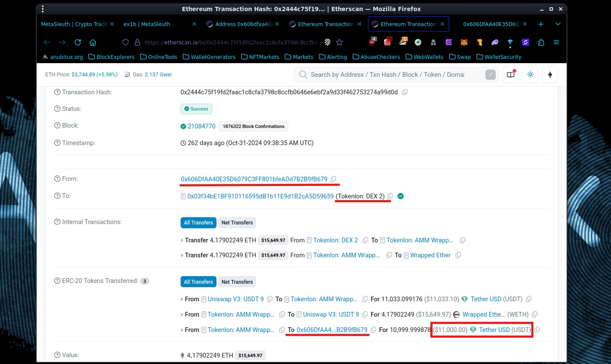
Task: Click the Etherscan search field
Action: (x=396, y=75)
